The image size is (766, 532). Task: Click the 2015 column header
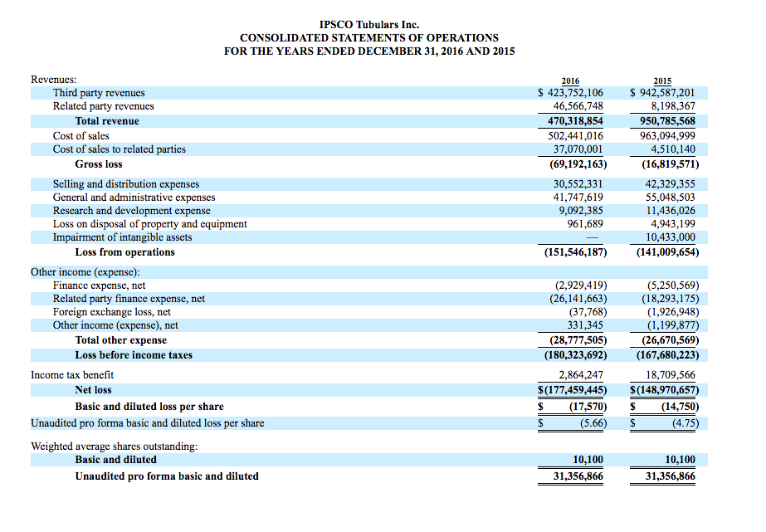(662, 81)
